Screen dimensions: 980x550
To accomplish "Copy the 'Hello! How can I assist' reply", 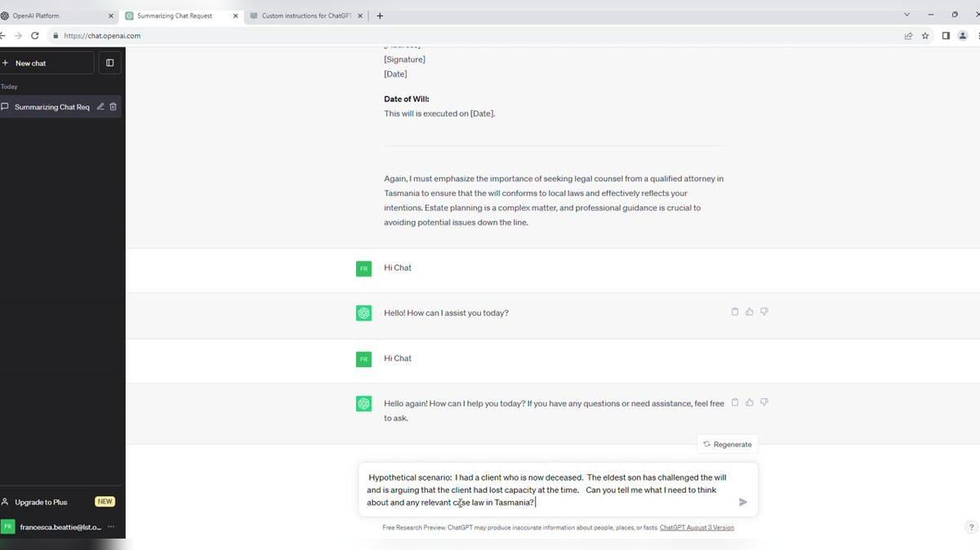I will click(735, 312).
